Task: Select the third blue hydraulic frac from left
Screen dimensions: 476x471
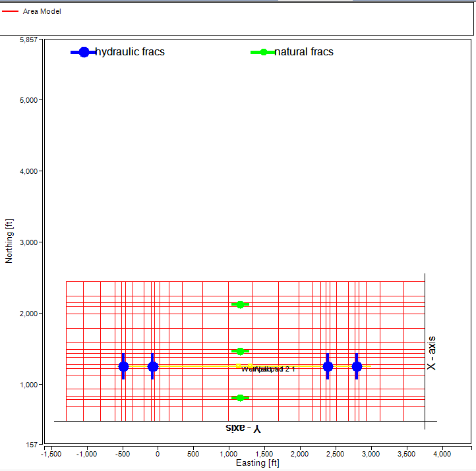Action: (328, 366)
